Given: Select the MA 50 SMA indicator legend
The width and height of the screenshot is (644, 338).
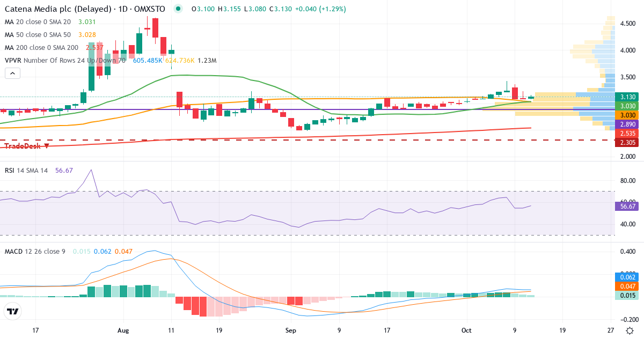Looking at the screenshot, I should 51,35.
